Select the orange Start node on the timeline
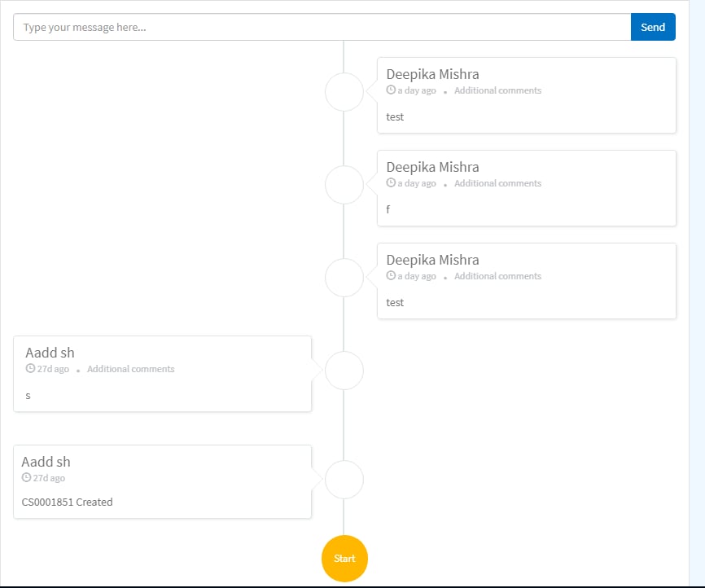Image resolution: width=705 pixels, height=588 pixels. point(344,559)
